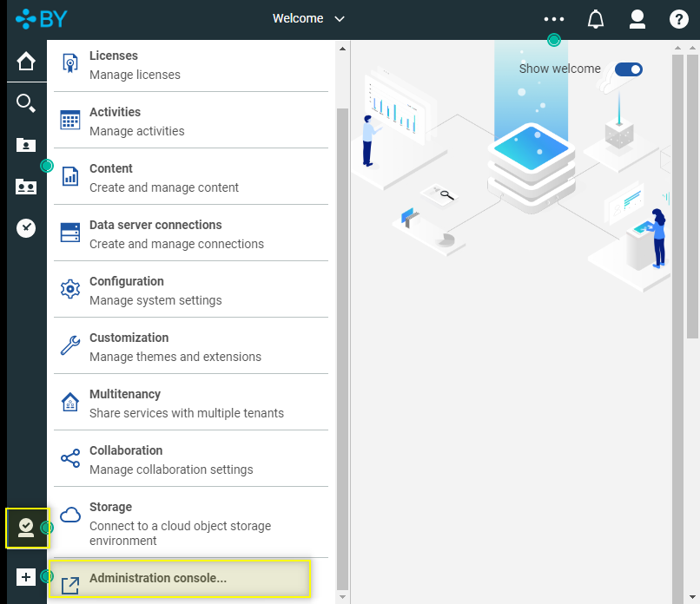Image resolution: width=700 pixels, height=604 pixels.
Task: Open Search from the left sidebar
Action: [26, 103]
